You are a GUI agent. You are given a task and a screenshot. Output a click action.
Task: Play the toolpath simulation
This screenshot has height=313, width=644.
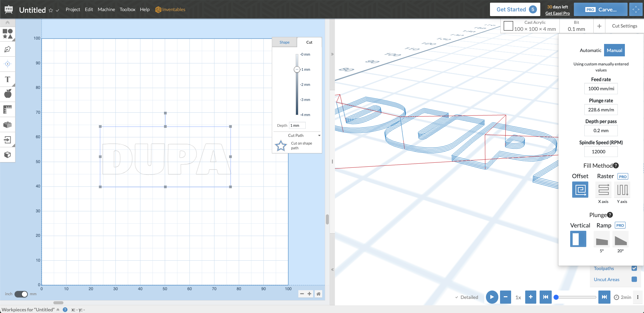coord(492,297)
